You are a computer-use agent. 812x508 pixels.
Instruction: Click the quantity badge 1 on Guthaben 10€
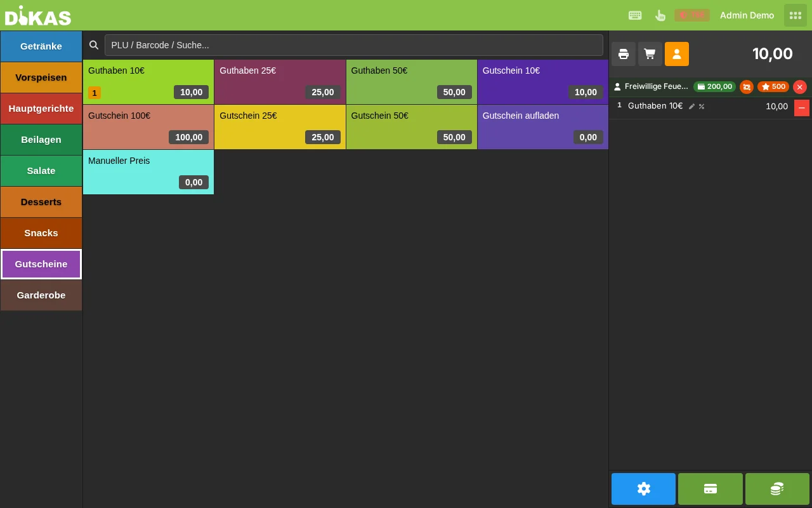(95, 93)
